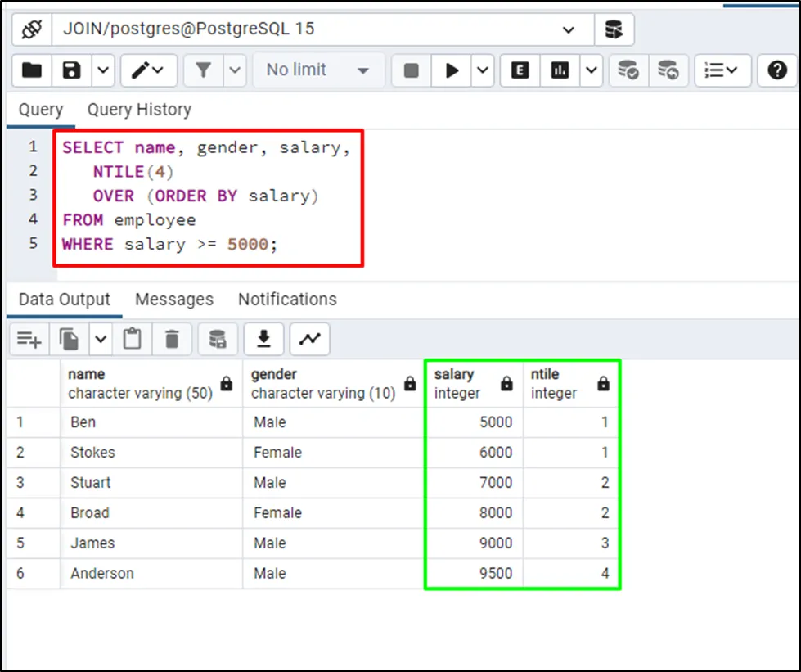Image resolution: width=801 pixels, height=672 pixels.
Task: Open the copy options dropdown arrow
Action: [x=101, y=339]
